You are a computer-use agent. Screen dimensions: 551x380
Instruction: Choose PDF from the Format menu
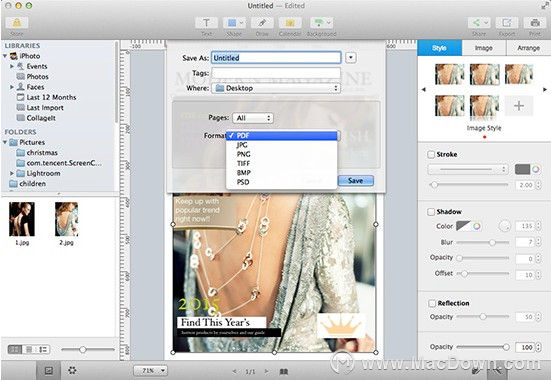[282, 135]
